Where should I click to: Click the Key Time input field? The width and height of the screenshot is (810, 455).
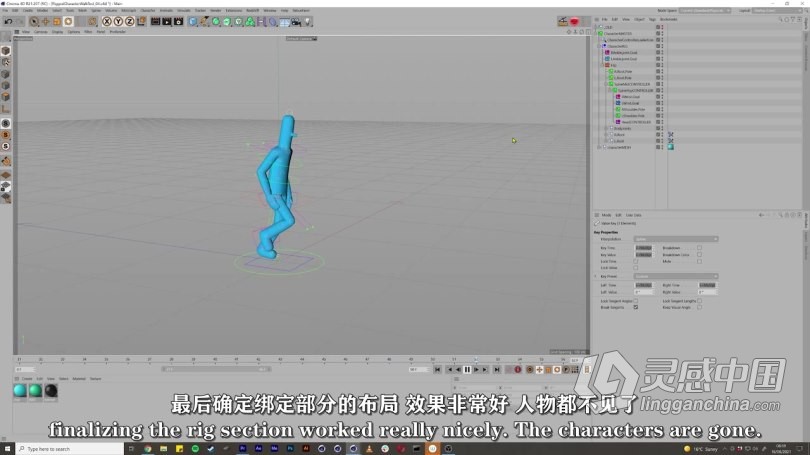(643, 248)
